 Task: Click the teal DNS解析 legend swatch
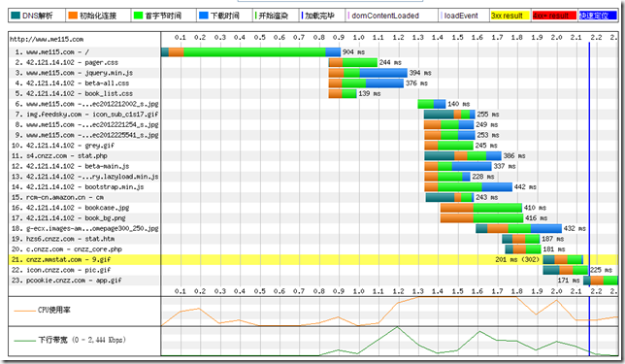(x=16, y=16)
